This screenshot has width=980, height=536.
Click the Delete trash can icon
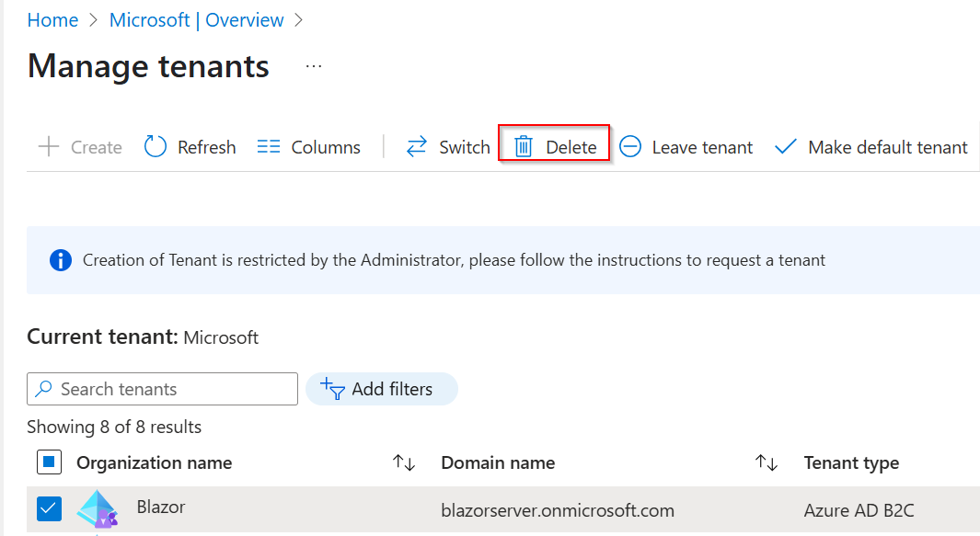click(x=523, y=147)
